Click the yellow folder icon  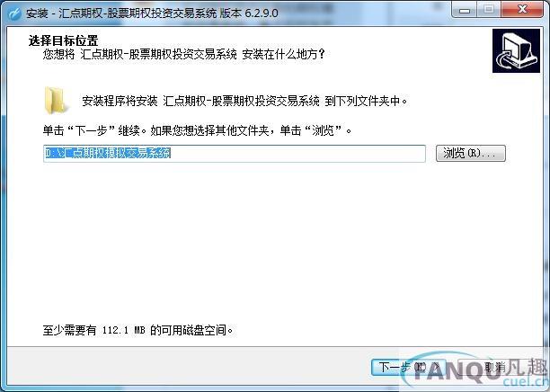click(54, 101)
